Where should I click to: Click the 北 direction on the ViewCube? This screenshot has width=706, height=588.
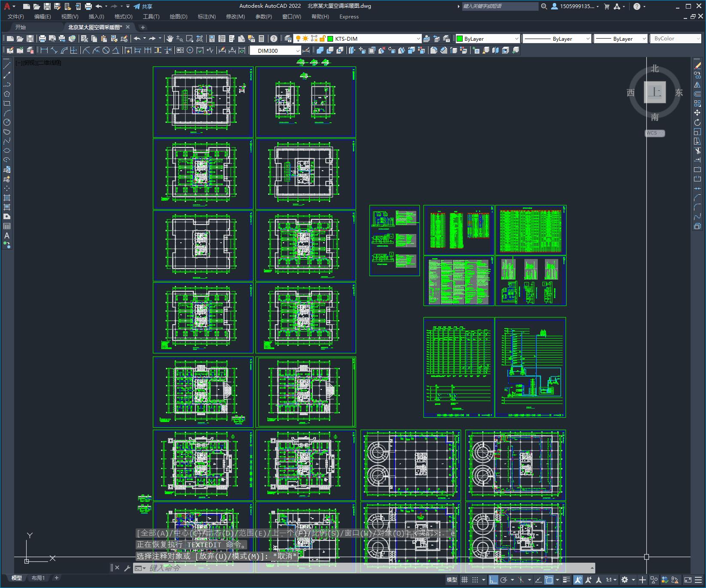[654, 69]
